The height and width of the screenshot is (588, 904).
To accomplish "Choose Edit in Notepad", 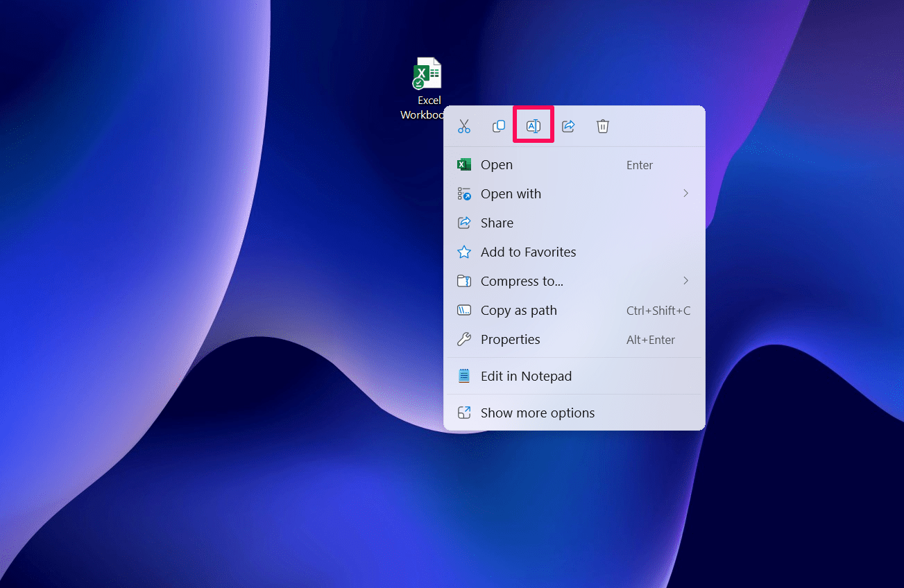I will 574,377.
